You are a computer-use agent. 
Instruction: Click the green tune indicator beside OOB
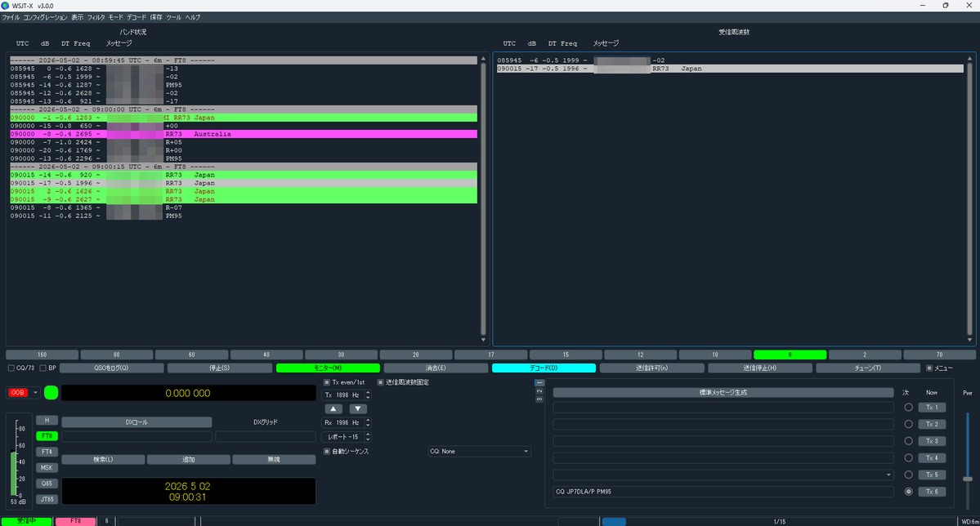coord(51,392)
